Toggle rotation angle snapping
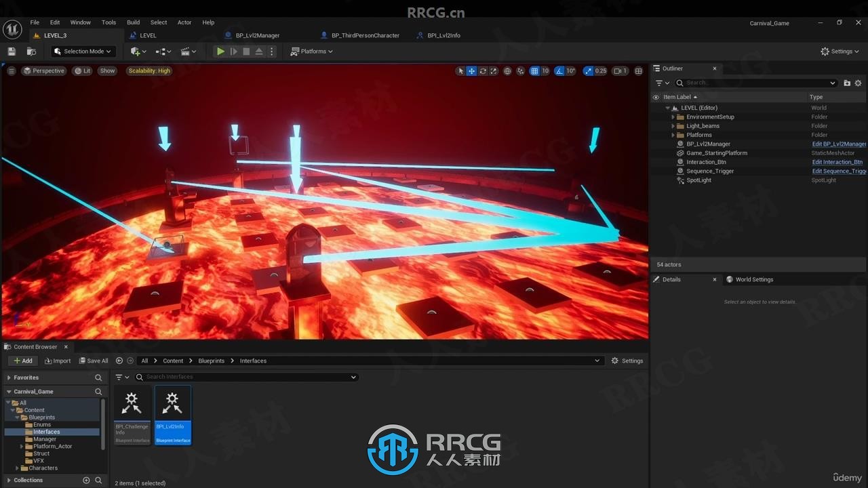Viewport: 868px width, 488px height. pos(559,70)
